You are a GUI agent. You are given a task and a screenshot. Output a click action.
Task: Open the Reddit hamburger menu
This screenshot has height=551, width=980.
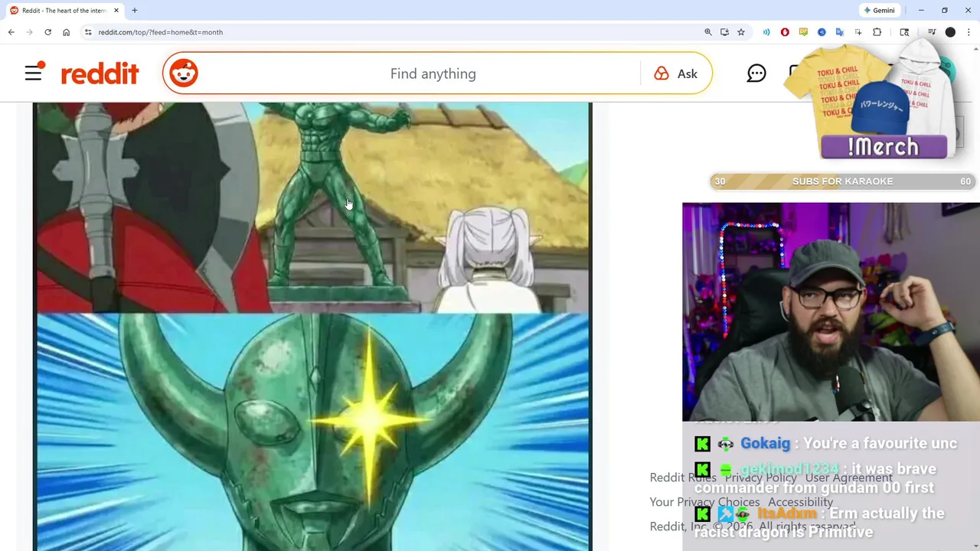34,73
